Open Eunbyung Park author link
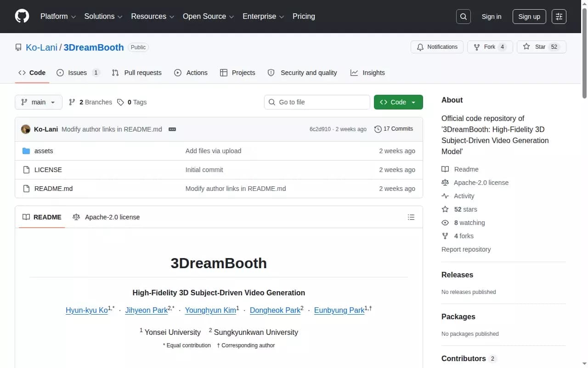The height and width of the screenshot is (368, 588). [x=339, y=310]
